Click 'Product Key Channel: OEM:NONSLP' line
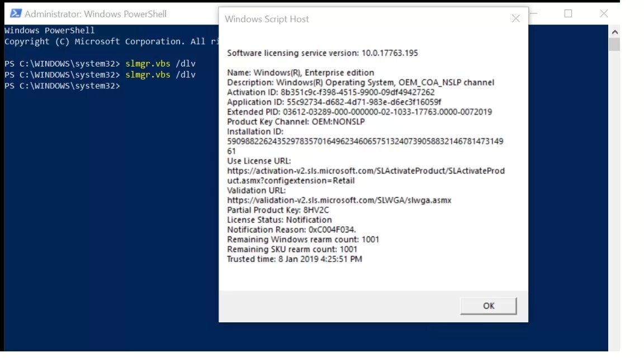 pyautogui.click(x=296, y=122)
